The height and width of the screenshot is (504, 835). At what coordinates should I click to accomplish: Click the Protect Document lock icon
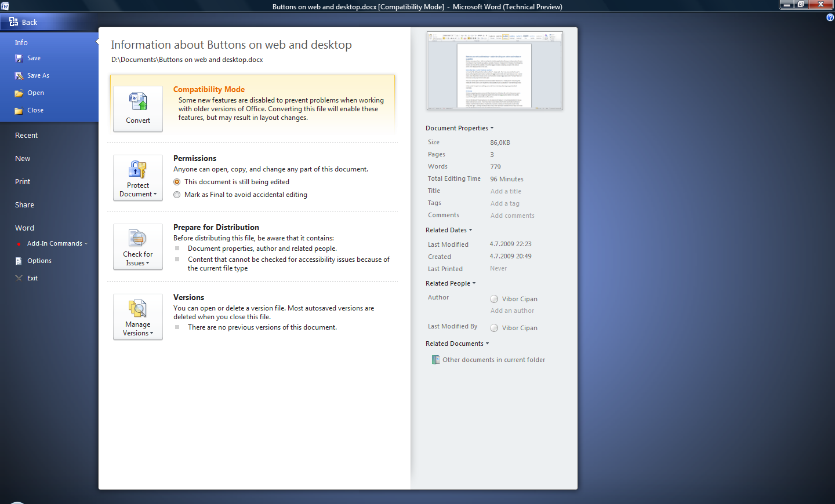pos(138,169)
